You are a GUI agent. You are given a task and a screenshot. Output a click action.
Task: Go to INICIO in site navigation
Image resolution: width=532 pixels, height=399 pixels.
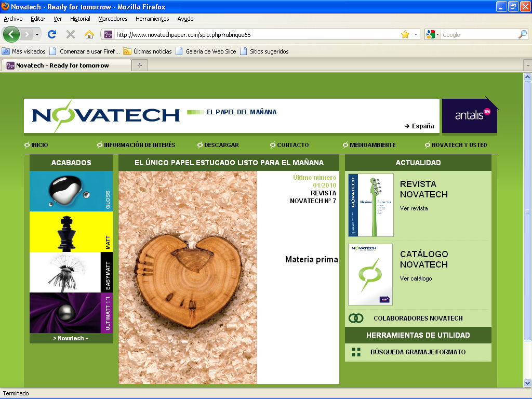tap(36, 145)
